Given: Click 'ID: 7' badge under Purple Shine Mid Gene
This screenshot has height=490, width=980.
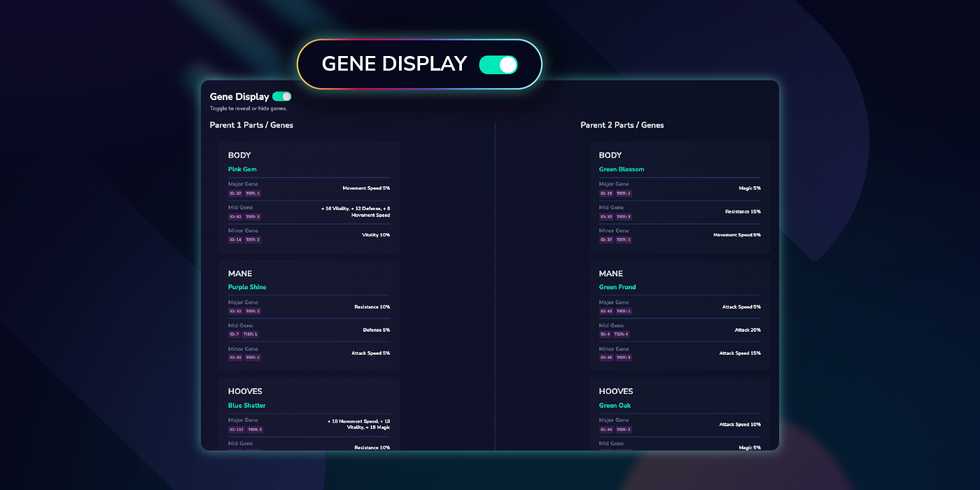Looking at the screenshot, I should (234, 334).
